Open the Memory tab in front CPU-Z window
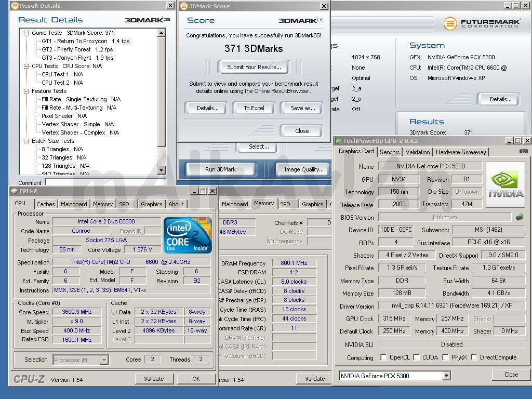 [x=103, y=204]
